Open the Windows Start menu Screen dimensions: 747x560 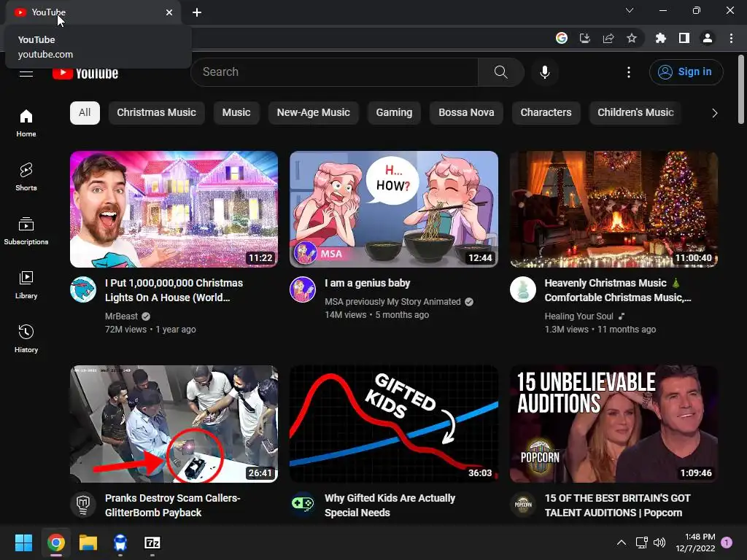click(23, 542)
